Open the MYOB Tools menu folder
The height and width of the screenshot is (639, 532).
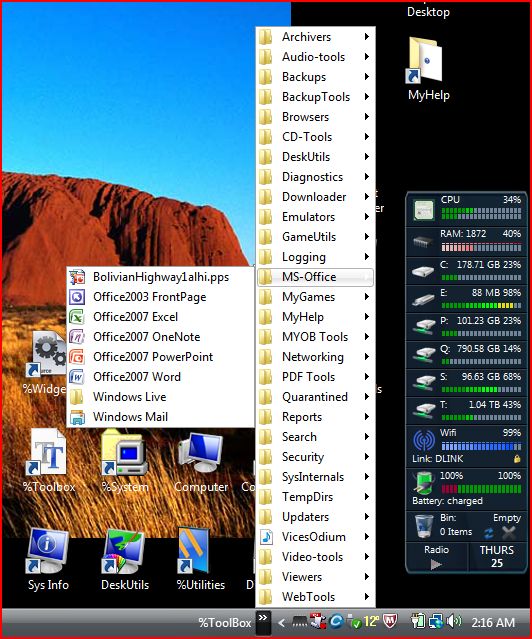(x=316, y=337)
